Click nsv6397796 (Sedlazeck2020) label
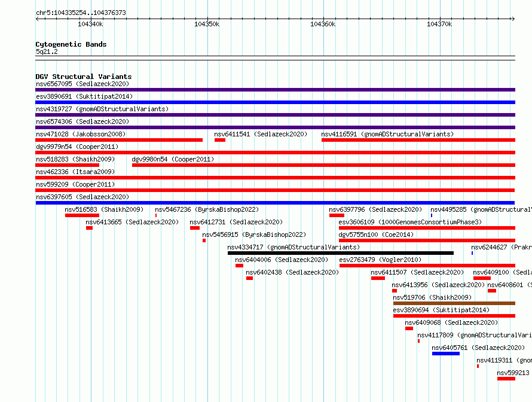The height and width of the screenshot is (402, 532). click(375, 209)
